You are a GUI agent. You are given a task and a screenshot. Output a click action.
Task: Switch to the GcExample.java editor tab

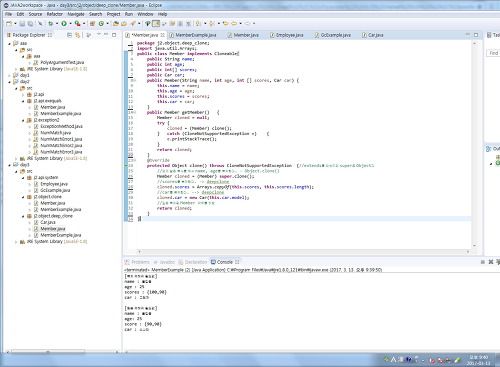click(333, 35)
